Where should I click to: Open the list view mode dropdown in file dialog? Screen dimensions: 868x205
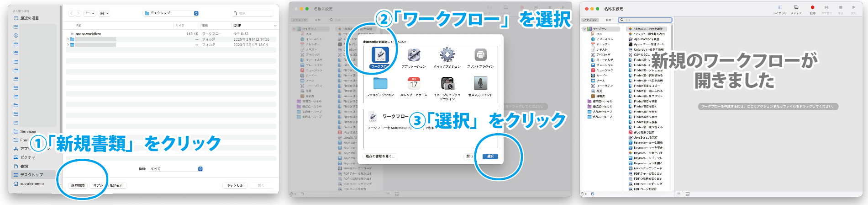coord(90,13)
